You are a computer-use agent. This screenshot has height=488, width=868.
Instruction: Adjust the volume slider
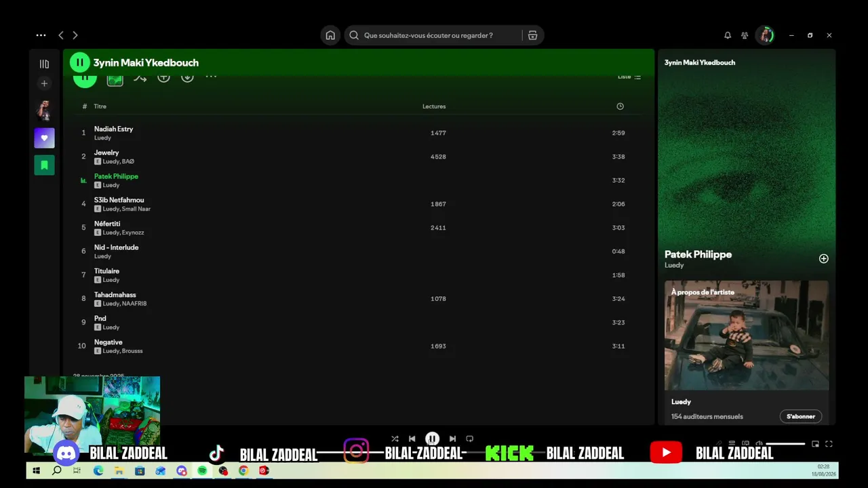[x=785, y=444]
